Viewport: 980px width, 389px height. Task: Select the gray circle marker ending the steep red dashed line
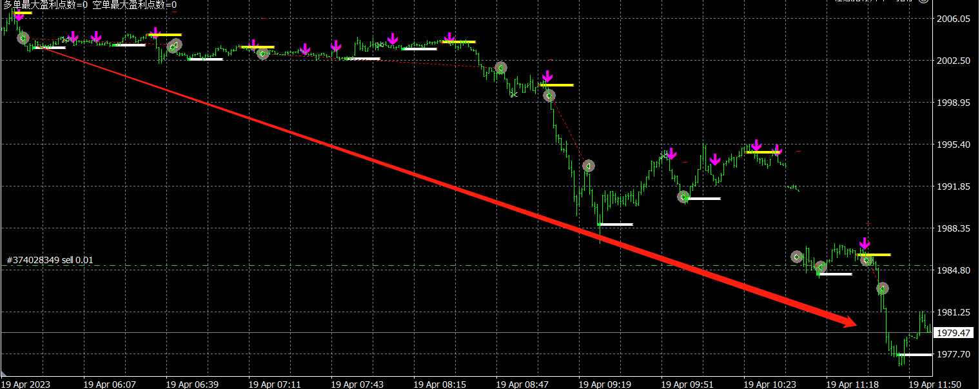click(588, 166)
